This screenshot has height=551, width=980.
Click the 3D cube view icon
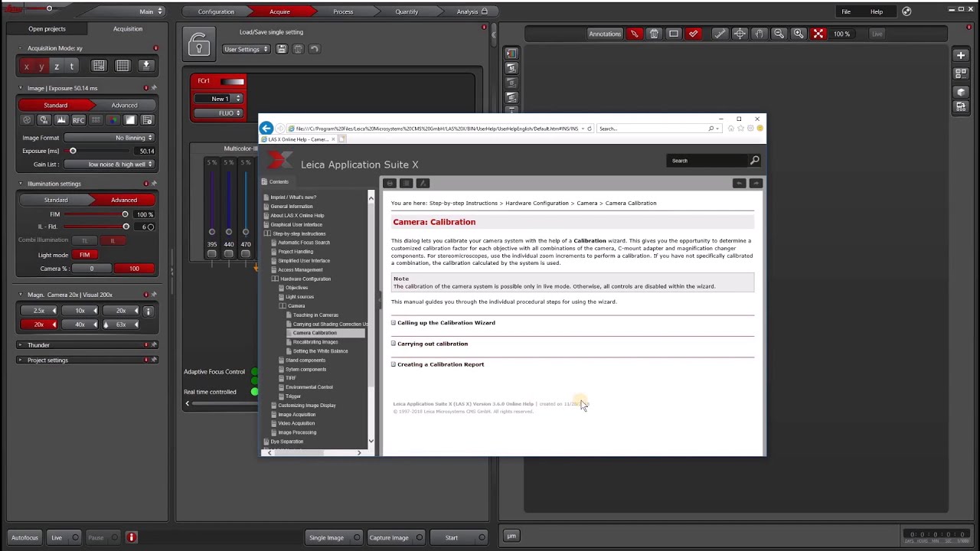(961, 92)
